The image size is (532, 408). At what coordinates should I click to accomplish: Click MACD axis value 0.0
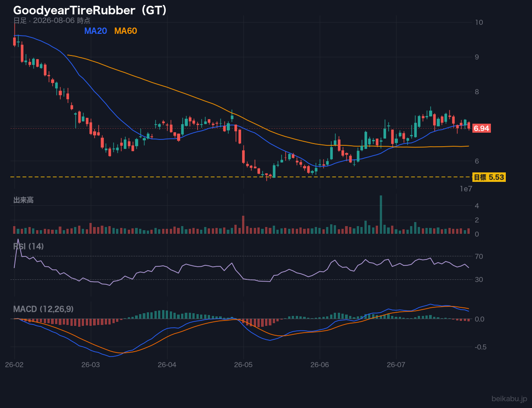[x=480, y=319]
